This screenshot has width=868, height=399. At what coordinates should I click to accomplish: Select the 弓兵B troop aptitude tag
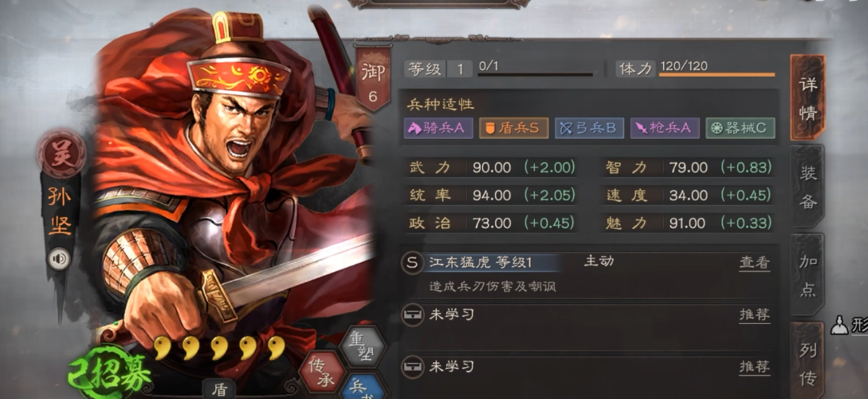pos(589,128)
